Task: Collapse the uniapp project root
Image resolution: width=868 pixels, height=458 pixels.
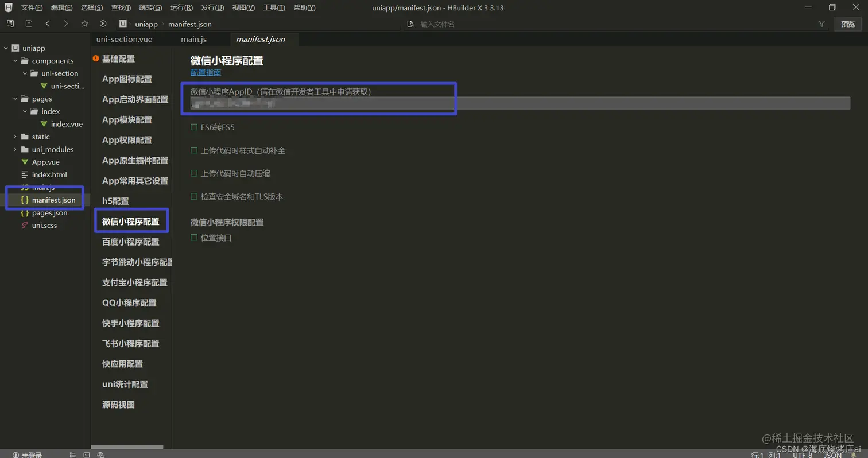Action: pyautogui.click(x=5, y=48)
